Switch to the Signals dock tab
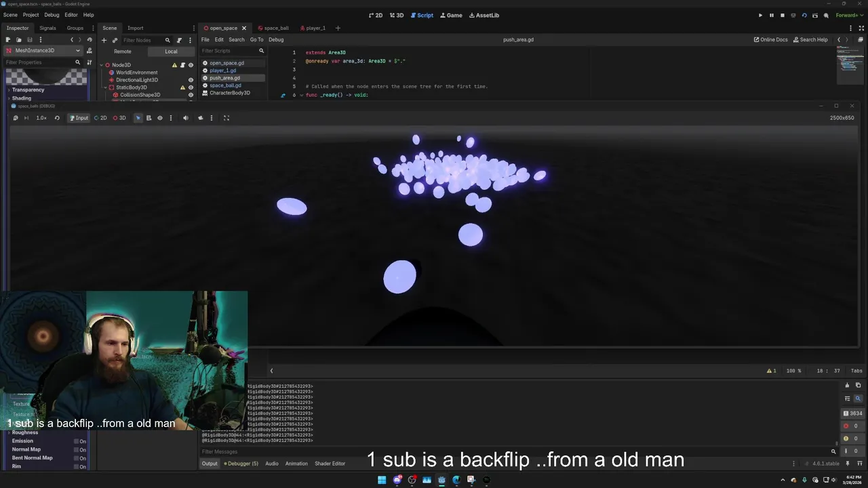 coord(47,28)
